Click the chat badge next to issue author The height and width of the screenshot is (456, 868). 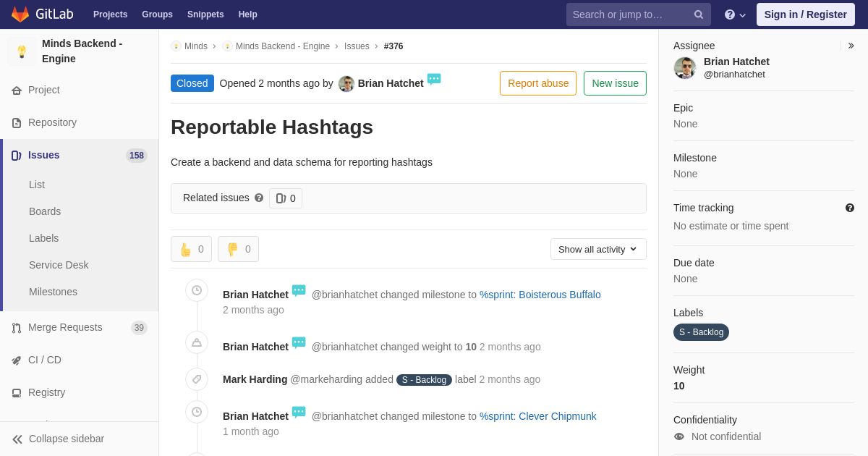[x=434, y=80]
